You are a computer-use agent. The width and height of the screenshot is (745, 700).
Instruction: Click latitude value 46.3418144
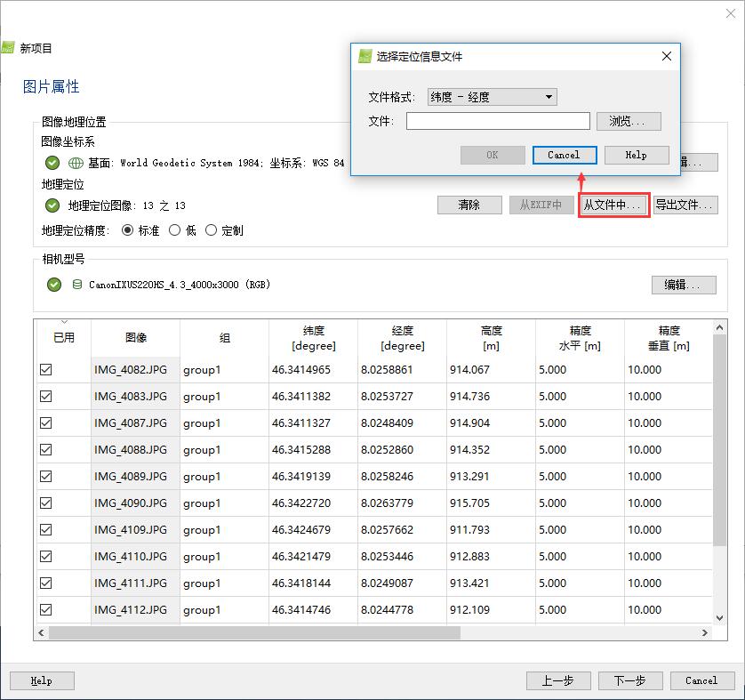pyautogui.click(x=300, y=583)
